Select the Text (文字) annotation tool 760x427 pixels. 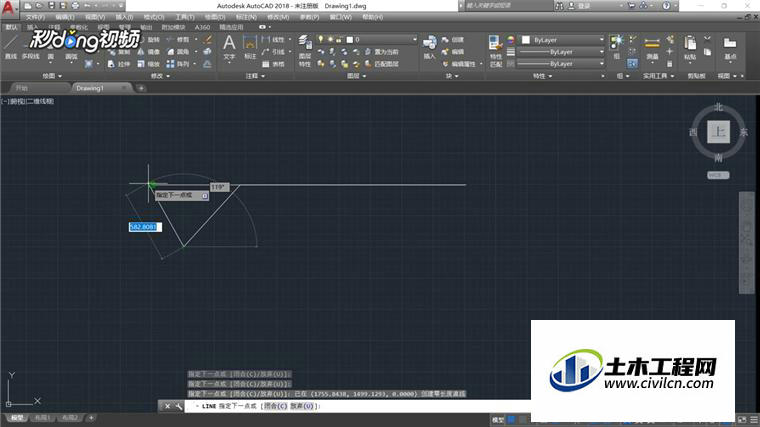(229, 47)
